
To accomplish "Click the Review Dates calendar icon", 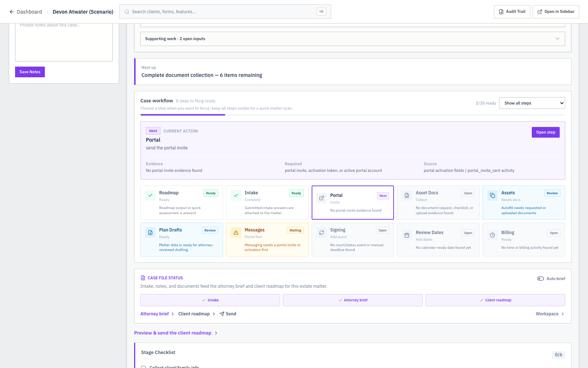I will (x=407, y=235).
